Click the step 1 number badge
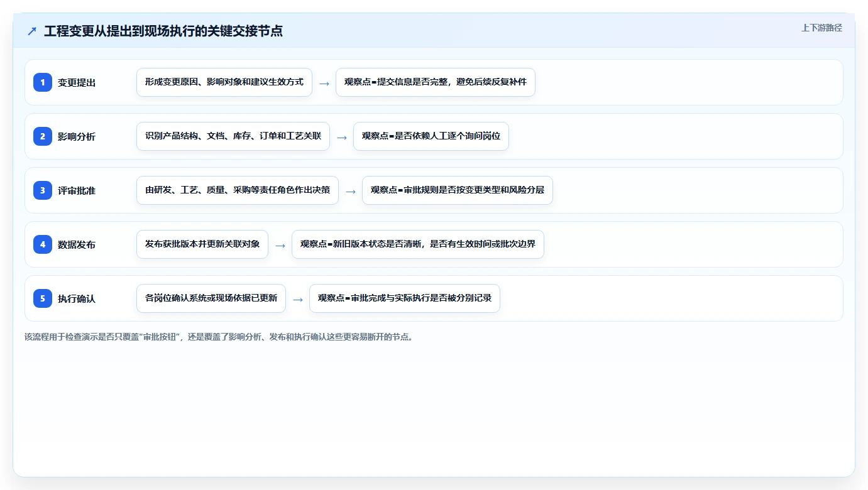The image size is (868, 490). (43, 82)
